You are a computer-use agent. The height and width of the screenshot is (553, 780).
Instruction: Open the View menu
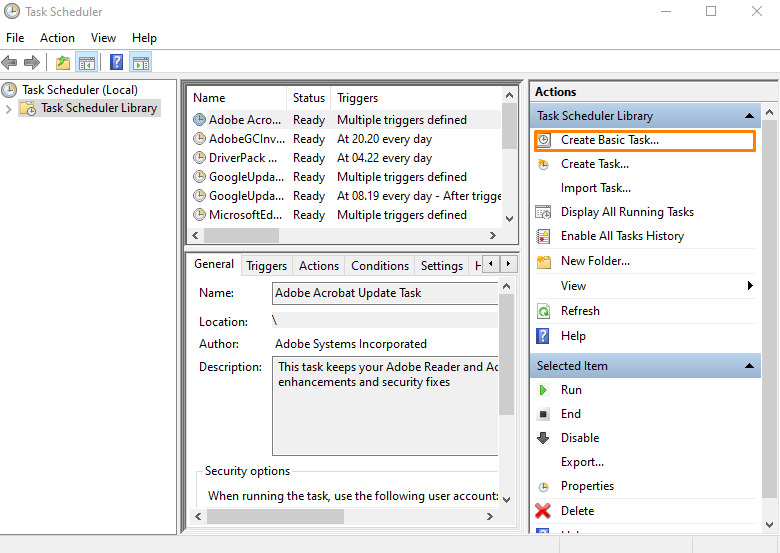click(x=103, y=38)
